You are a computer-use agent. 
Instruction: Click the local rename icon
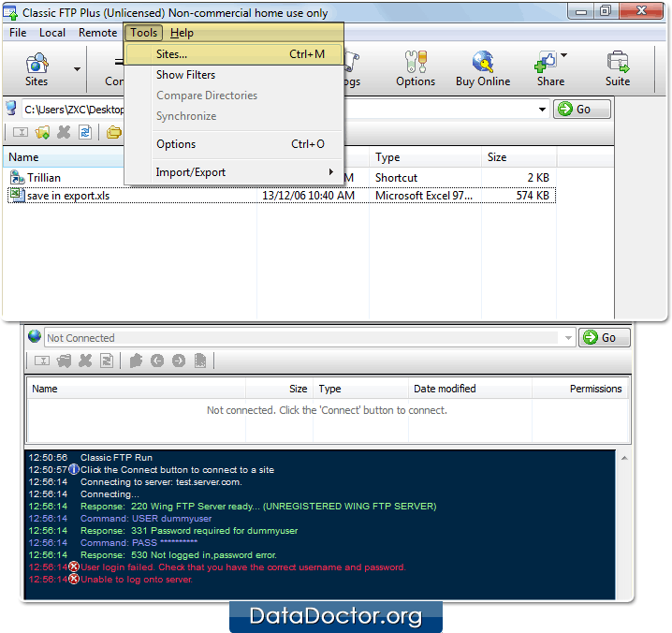(21, 133)
